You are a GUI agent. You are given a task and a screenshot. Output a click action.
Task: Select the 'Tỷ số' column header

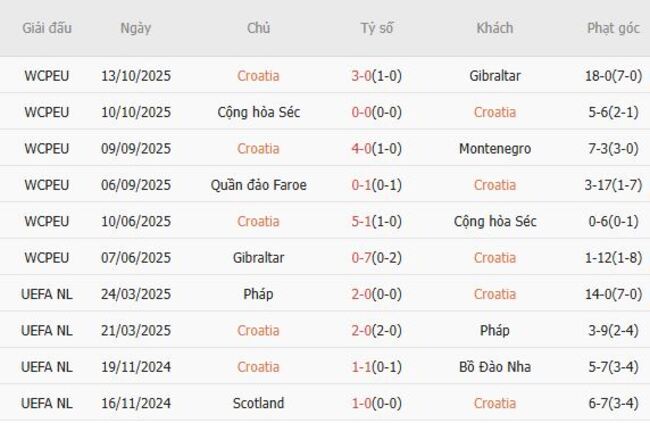click(377, 28)
